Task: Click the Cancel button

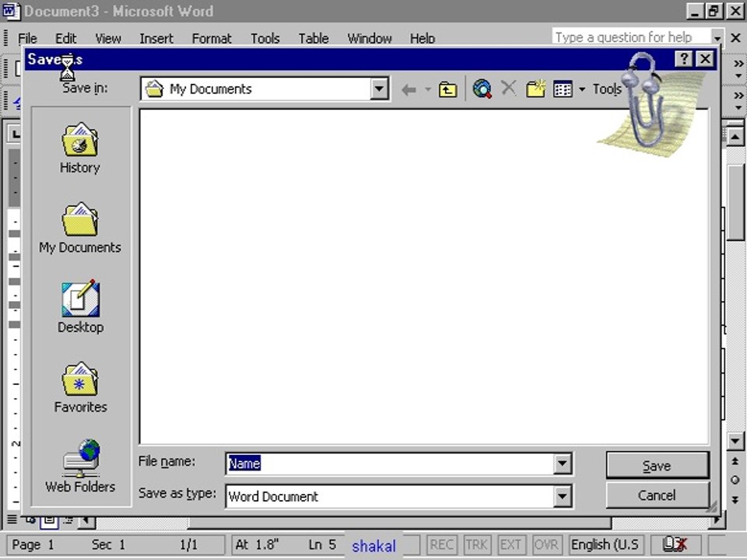Action: [x=657, y=495]
